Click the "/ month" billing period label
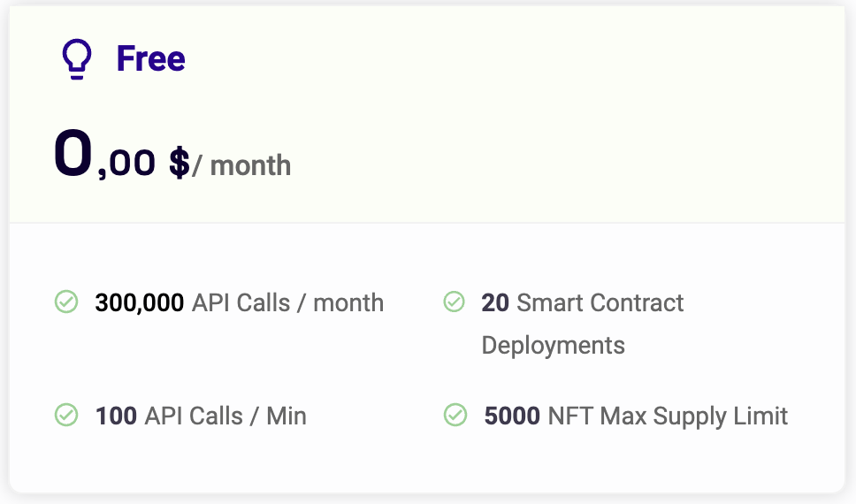This screenshot has height=504, width=856. (x=241, y=165)
